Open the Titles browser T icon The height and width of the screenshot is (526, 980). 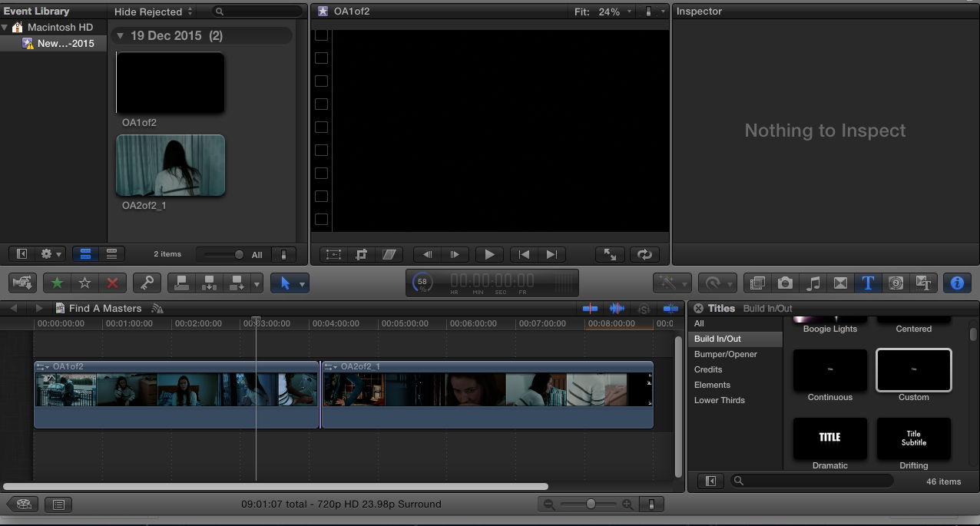868,283
